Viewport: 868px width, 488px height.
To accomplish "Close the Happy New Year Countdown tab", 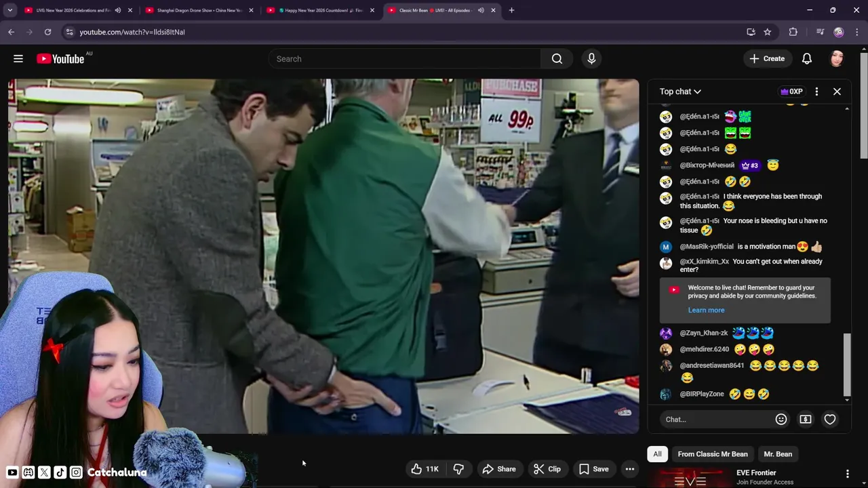I will [x=372, y=10].
